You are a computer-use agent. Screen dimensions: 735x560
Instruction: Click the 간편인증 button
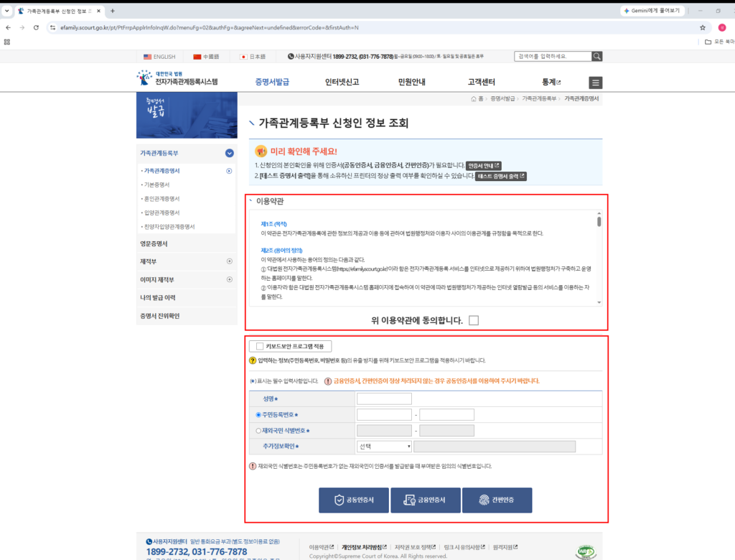click(x=497, y=500)
